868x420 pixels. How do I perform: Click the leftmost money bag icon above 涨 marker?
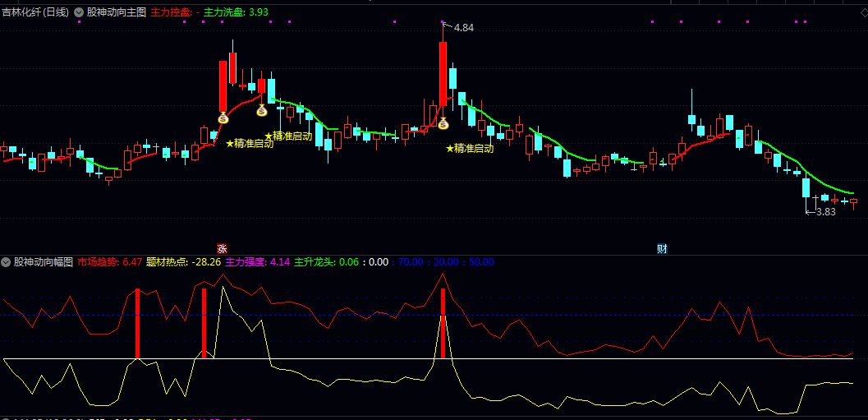(223, 117)
